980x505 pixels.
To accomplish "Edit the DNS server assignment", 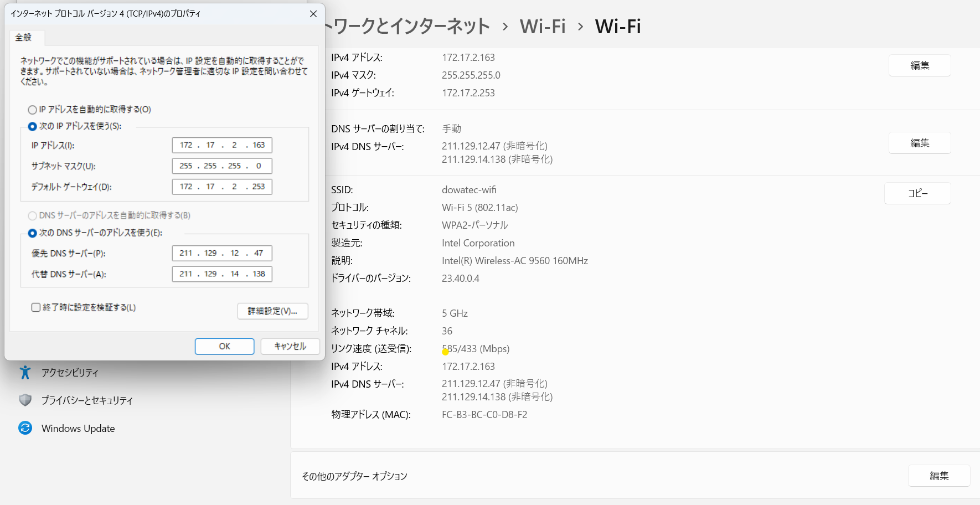I will click(919, 142).
